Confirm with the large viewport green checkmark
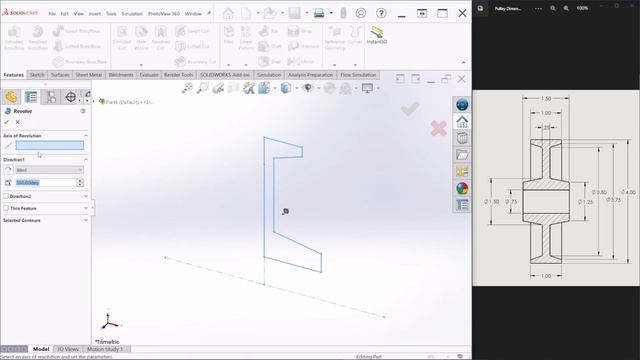 point(410,109)
